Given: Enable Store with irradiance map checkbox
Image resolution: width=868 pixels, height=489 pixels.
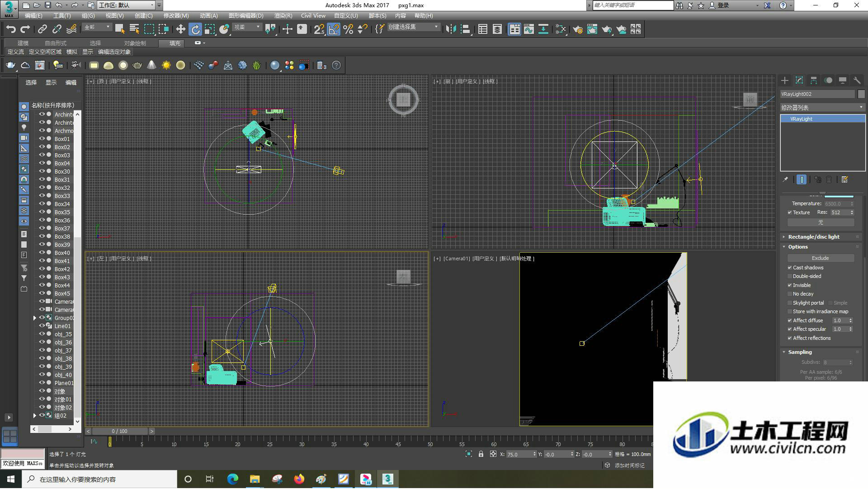Looking at the screenshot, I should pyautogui.click(x=790, y=311).
